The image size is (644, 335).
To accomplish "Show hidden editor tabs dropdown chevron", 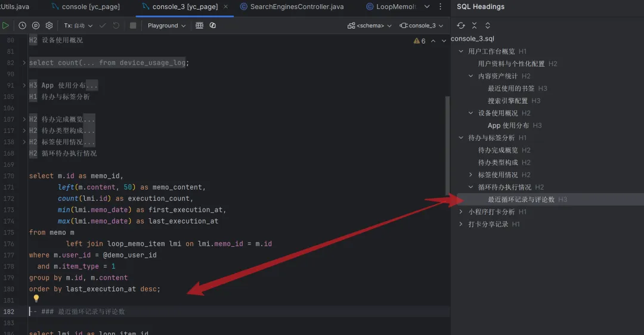I will [427, 7].
